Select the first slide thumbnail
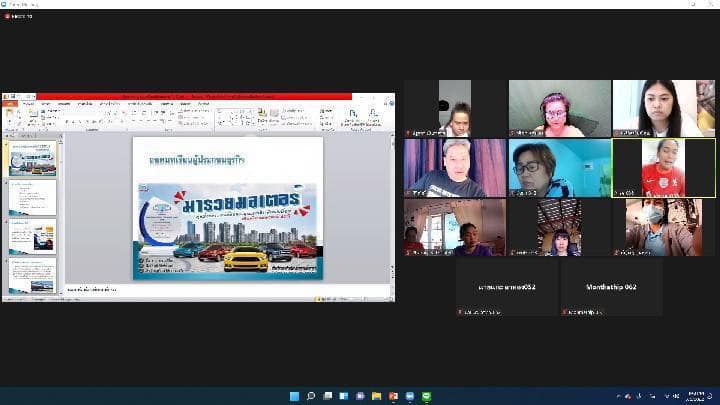720x405 pixels. click(x=33, y=159)
